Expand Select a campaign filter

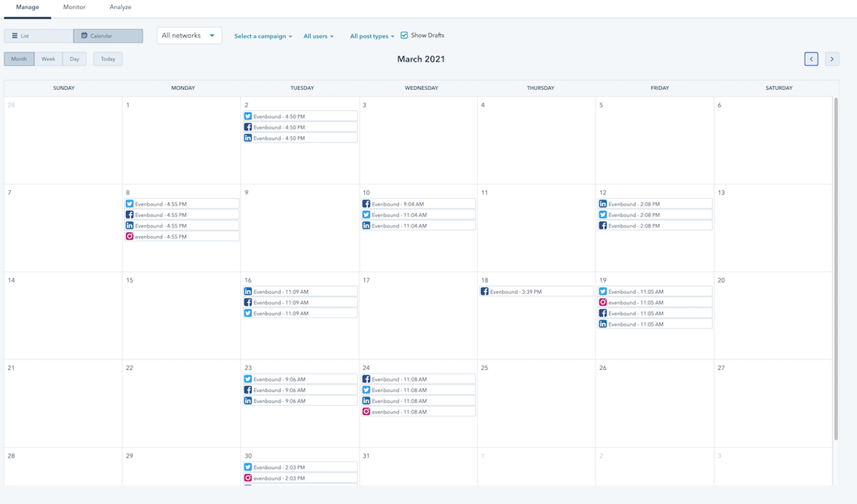(264, 36)
